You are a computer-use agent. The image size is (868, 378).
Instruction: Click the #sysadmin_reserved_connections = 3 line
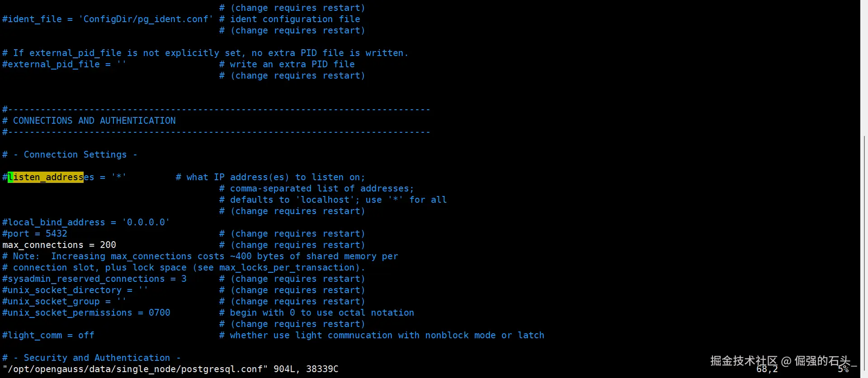tap(94, 279)
